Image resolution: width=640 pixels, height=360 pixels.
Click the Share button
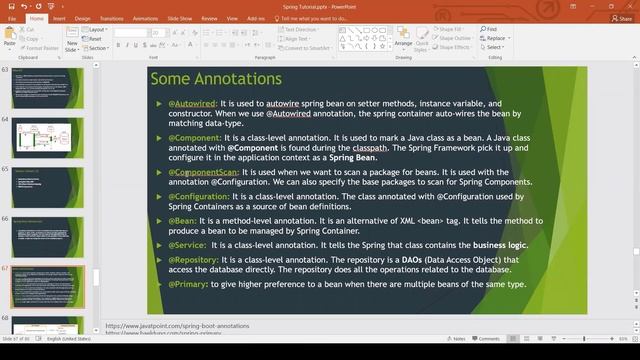(x=622, y=19)
